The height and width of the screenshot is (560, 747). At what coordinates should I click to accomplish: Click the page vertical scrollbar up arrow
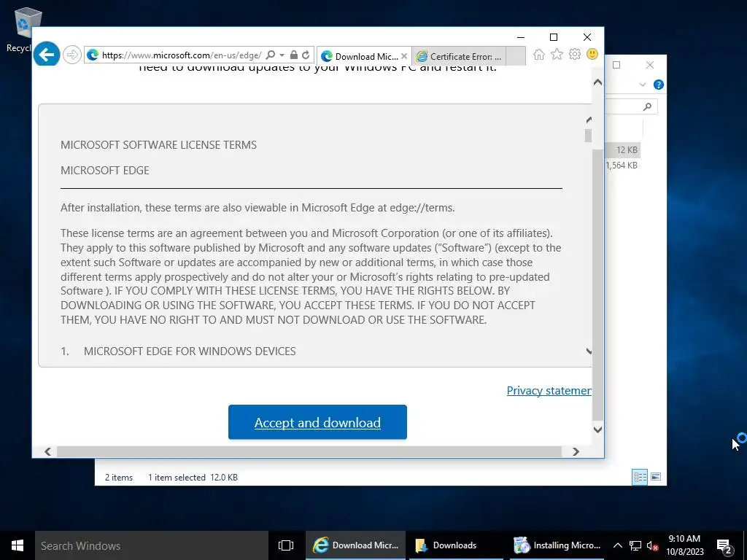(x=598, y=82)
